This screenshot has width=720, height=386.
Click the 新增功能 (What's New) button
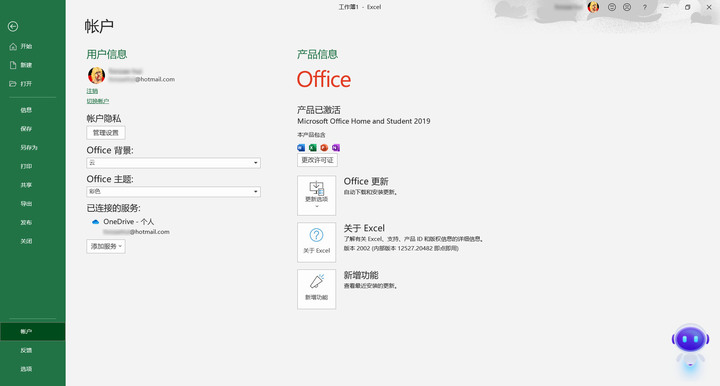point(316,289)
